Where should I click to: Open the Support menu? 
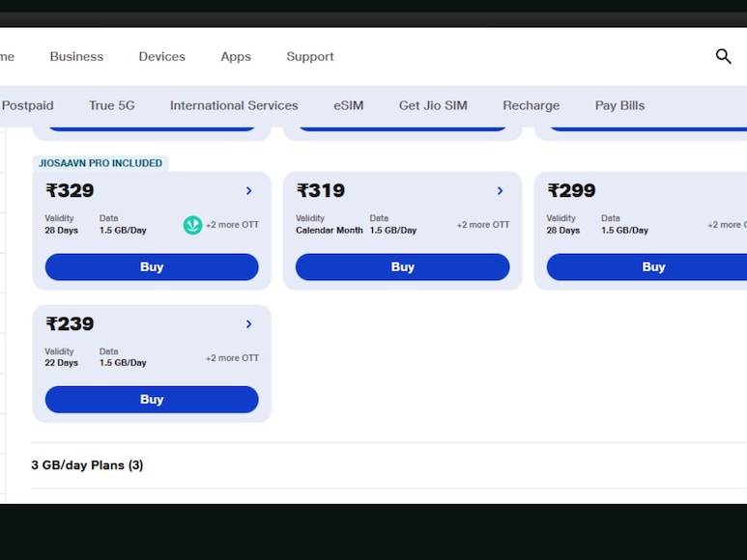310,57
